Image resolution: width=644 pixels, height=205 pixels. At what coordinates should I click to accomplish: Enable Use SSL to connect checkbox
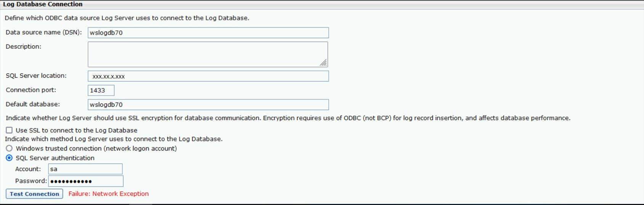9,130
